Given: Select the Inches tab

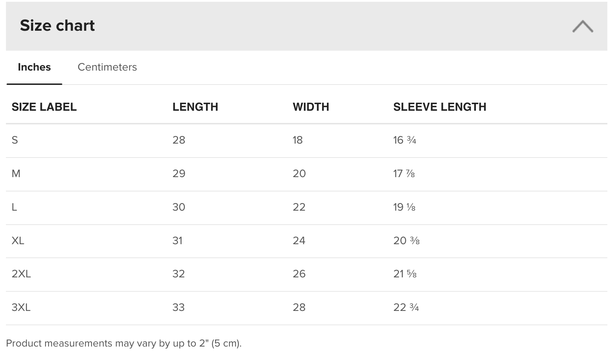Looking at the screenshot, I should [x=34, y=67].
